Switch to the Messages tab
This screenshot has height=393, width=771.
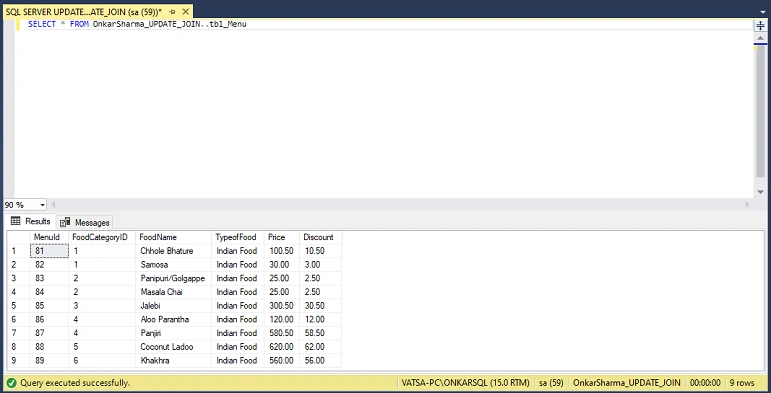85,222
